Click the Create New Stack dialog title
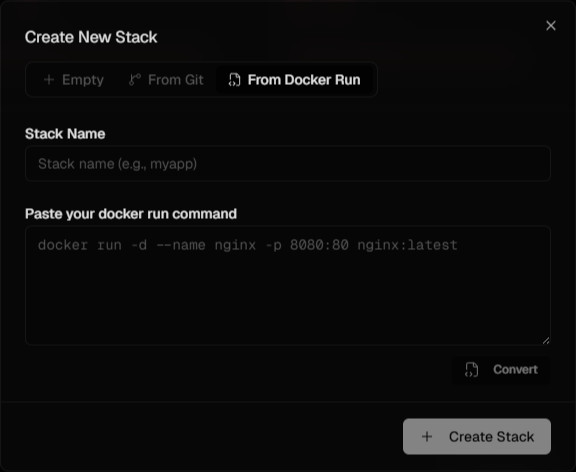This screenshot has width=576, height=472. 91,37
